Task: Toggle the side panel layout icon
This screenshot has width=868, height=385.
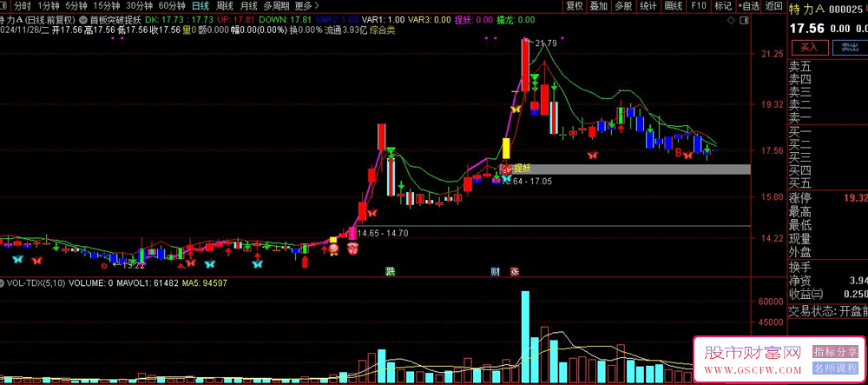Action: tap(745, 21)
